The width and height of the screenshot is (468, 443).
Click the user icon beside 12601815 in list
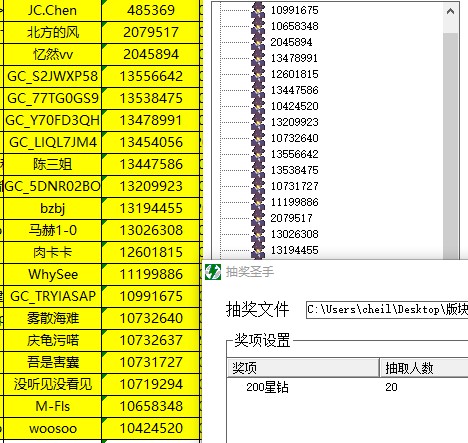258,74
